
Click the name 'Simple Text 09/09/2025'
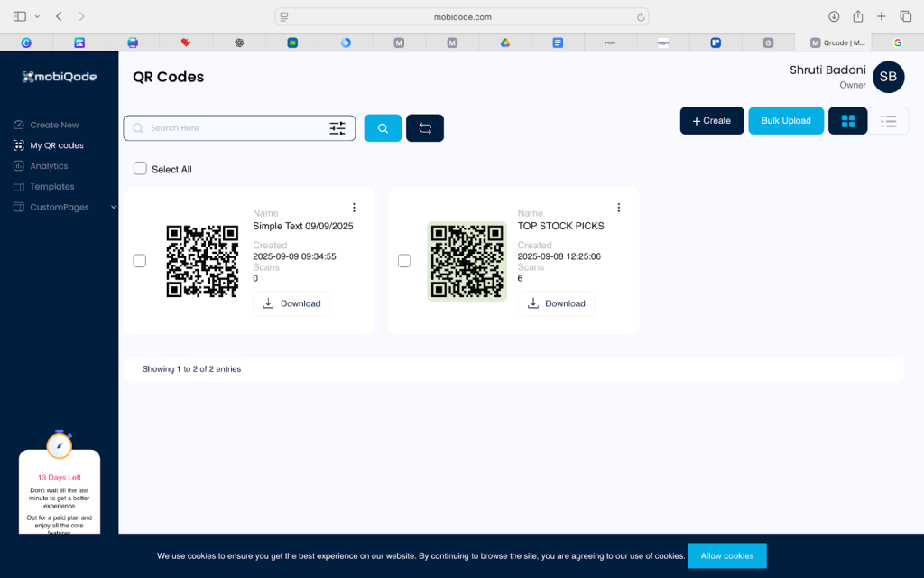pyautogui.click(x=303, y=226)
